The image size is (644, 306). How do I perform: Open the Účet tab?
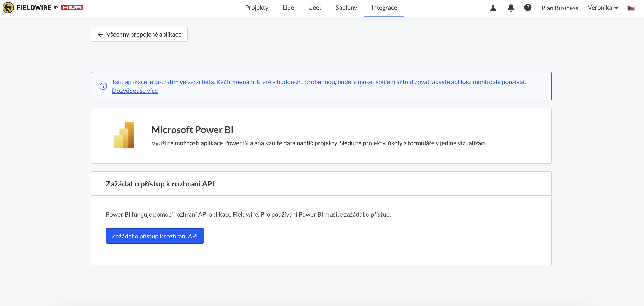(x=315, y=8)
